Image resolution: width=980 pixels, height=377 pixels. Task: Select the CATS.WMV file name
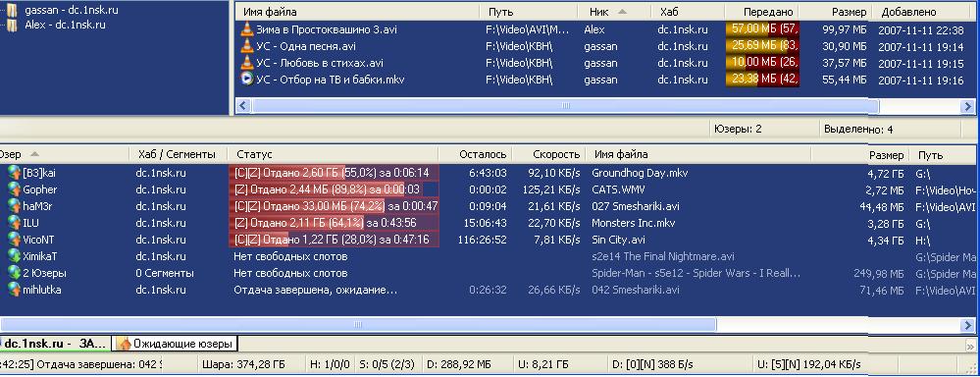618,189
